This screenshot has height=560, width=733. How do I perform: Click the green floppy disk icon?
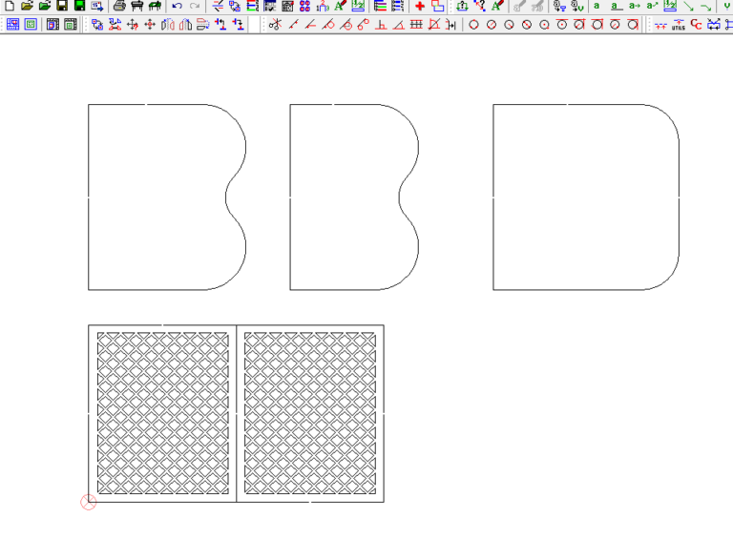coord(79,7)
